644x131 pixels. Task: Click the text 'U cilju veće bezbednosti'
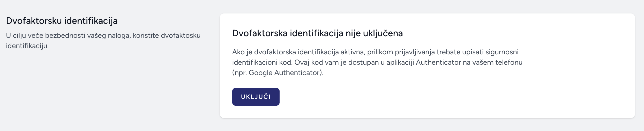coord(46,35)
